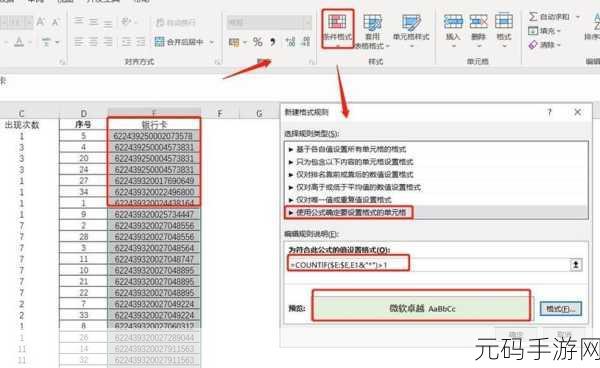Click the Format (F) button in dialog

[x=561, y=309]
